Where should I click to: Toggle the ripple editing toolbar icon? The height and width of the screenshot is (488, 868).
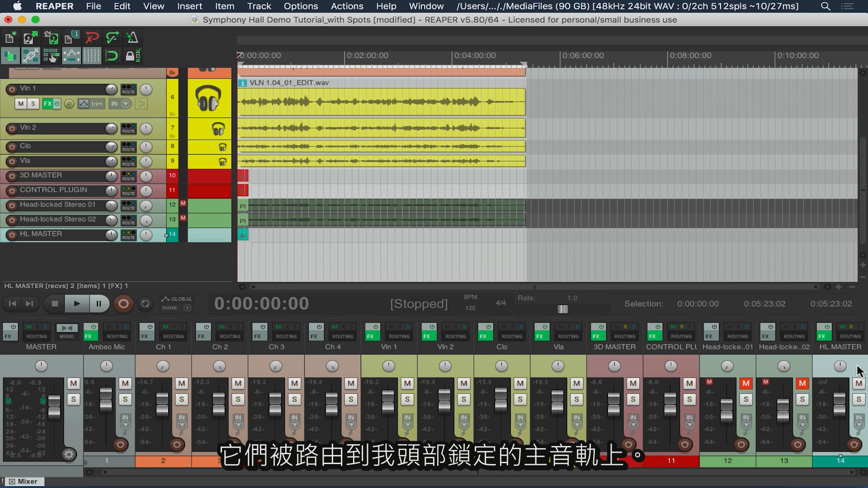(x=51, y=56)
